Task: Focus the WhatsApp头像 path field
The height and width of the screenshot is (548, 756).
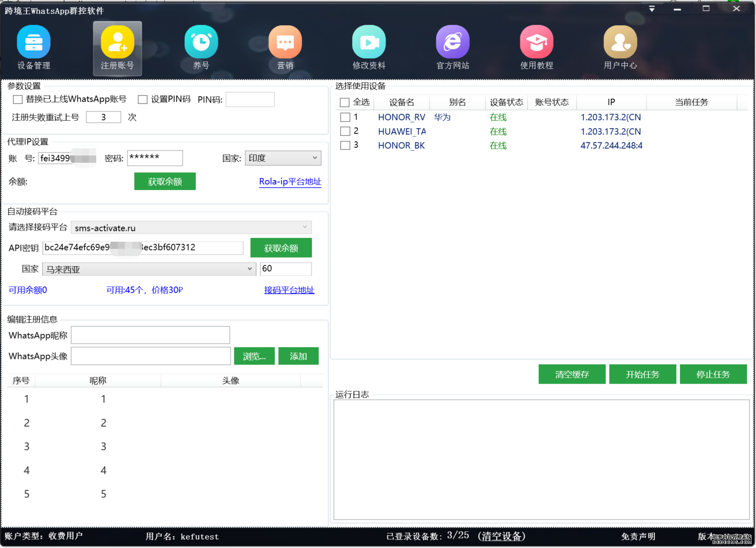Action: (x=151, y=356)
